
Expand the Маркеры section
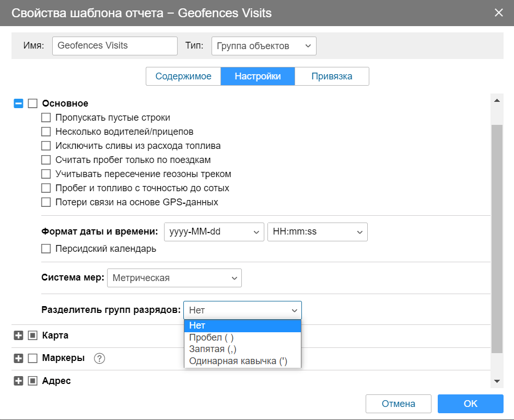(18, 358)
